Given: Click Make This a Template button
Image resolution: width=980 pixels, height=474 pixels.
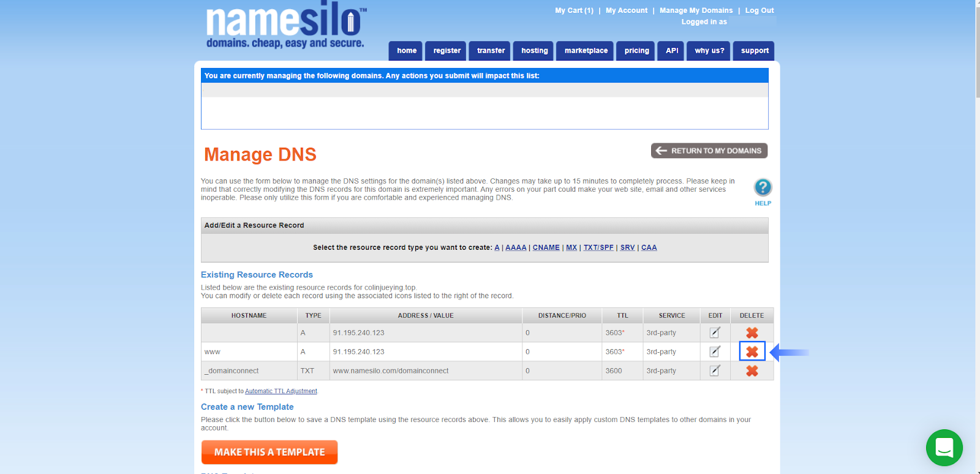Looking at the screenshot, I should 269,452.
